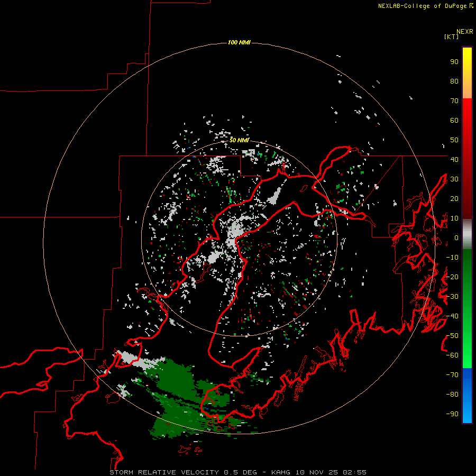The height and width of the screenshot is (476, 476).
Task: Select the "[KT]" units label
Action: (x=452, y=36)
